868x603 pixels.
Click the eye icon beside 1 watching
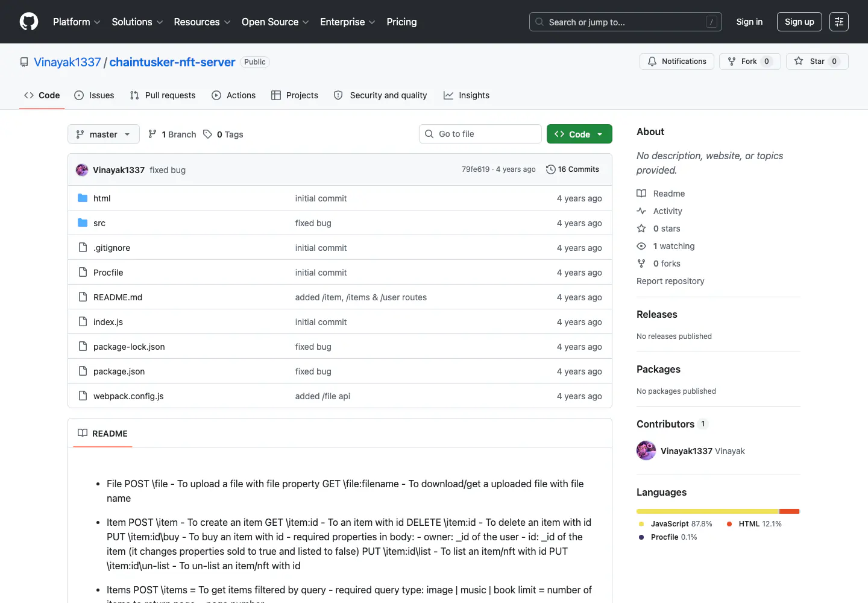click(x=641, y=246)
